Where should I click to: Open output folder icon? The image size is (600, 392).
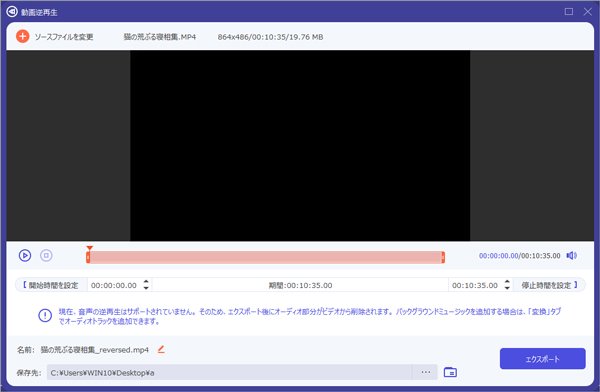coord(450,372)
